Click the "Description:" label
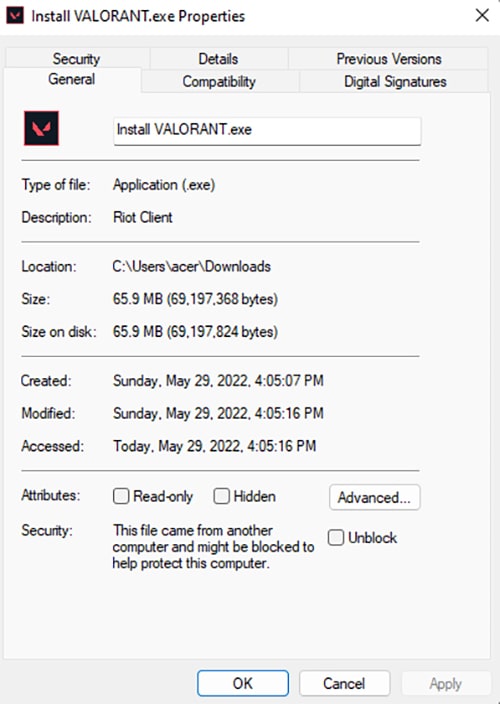The image size is (500, 704). (x=56, y=217)
